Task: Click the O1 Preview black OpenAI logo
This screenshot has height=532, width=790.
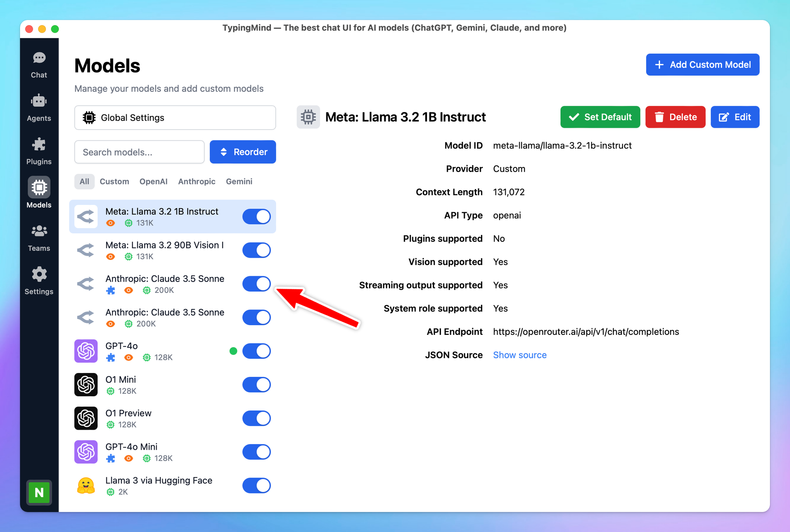Action: 86,418
